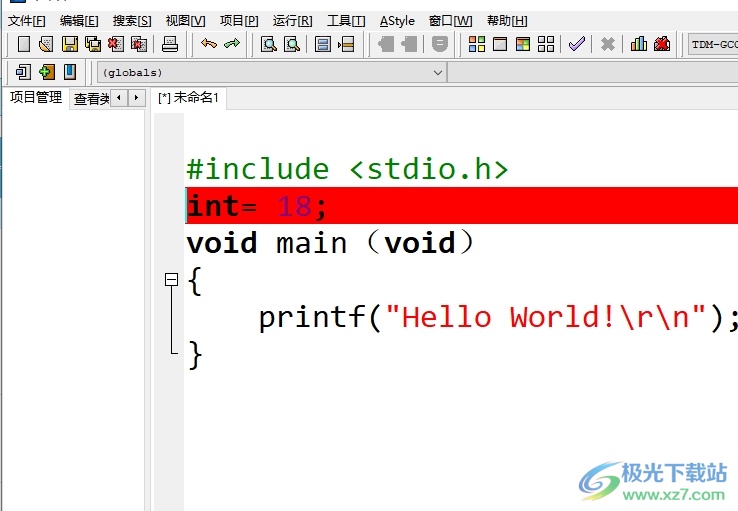
Task: Undo the last edit
Action: (209, 44)
